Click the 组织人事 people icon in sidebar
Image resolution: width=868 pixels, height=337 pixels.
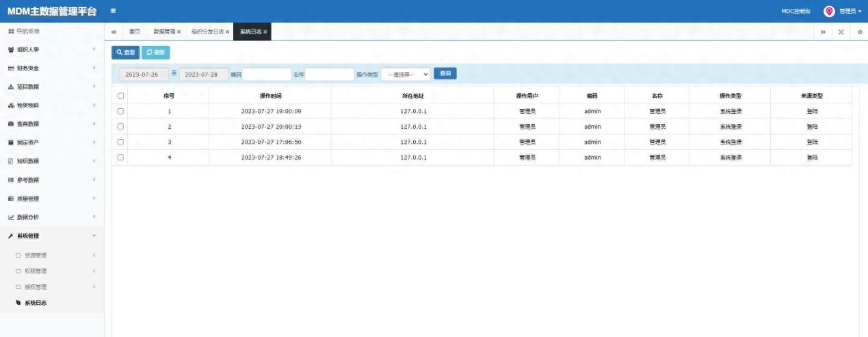[x=10, y=49]
